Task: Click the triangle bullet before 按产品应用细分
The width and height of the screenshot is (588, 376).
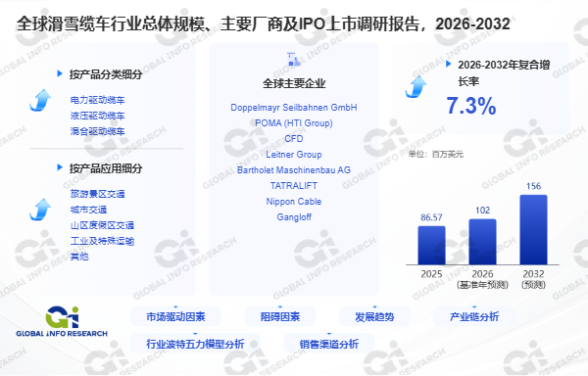Action: tap(60, 167)
